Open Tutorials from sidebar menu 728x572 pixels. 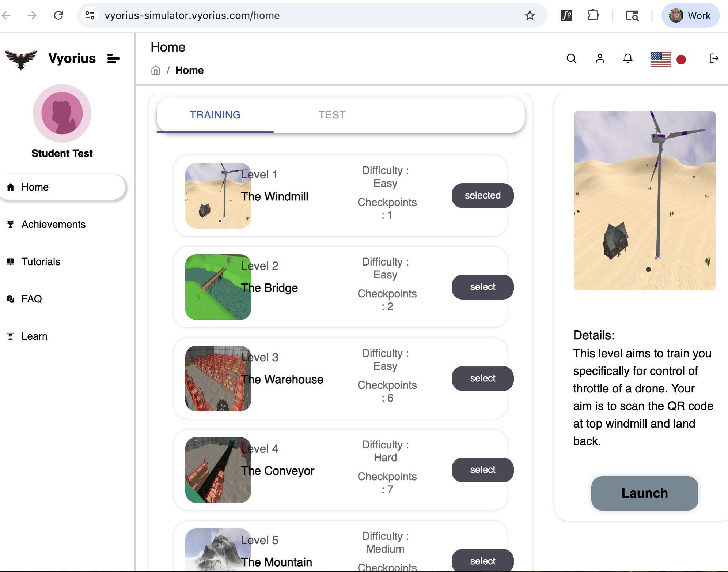pyautogui.click(x=41, y=261)
